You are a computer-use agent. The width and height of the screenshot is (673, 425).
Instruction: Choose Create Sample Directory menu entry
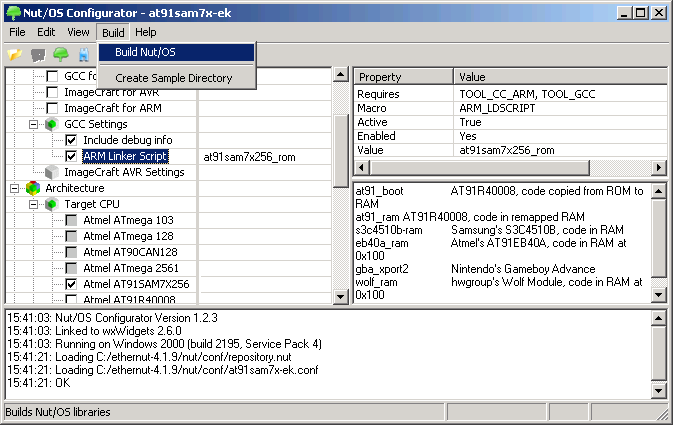[176, 78]
